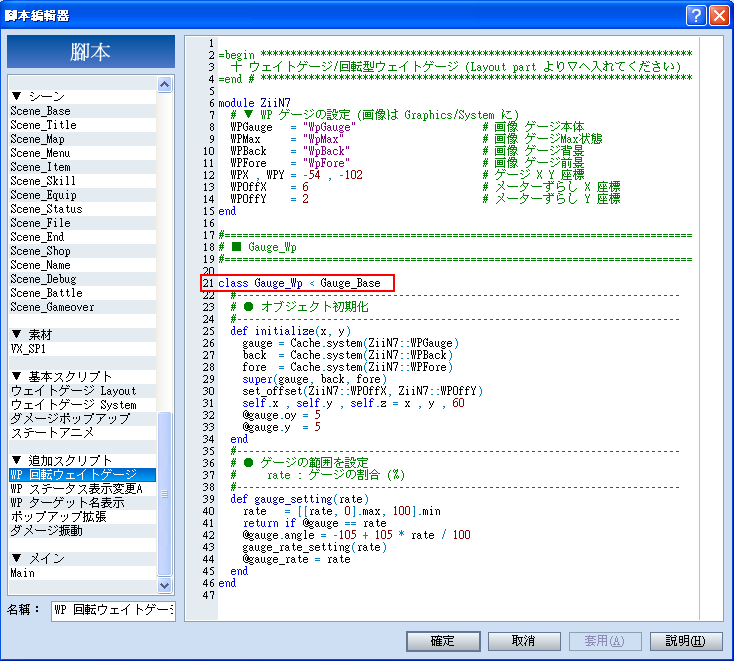Screen dimensions: 734x661
Task: Select Scene_Item script
Action: pos(82,167)
